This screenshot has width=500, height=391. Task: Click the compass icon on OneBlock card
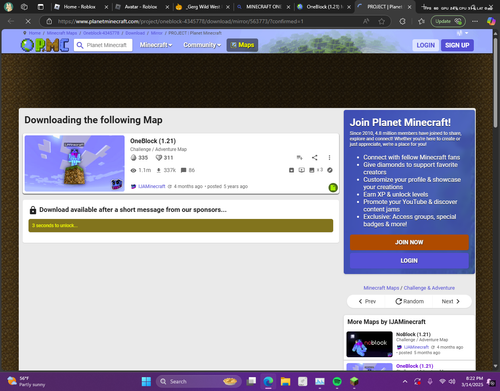coord(330,170)
